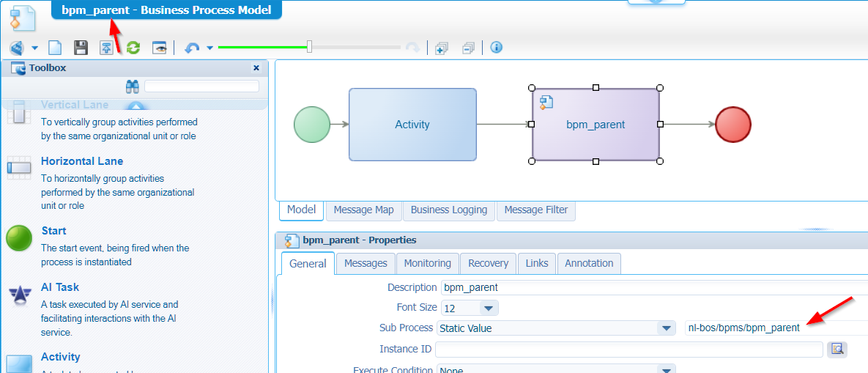Click the Instance ID lookup button

click(x=837, y=349)
